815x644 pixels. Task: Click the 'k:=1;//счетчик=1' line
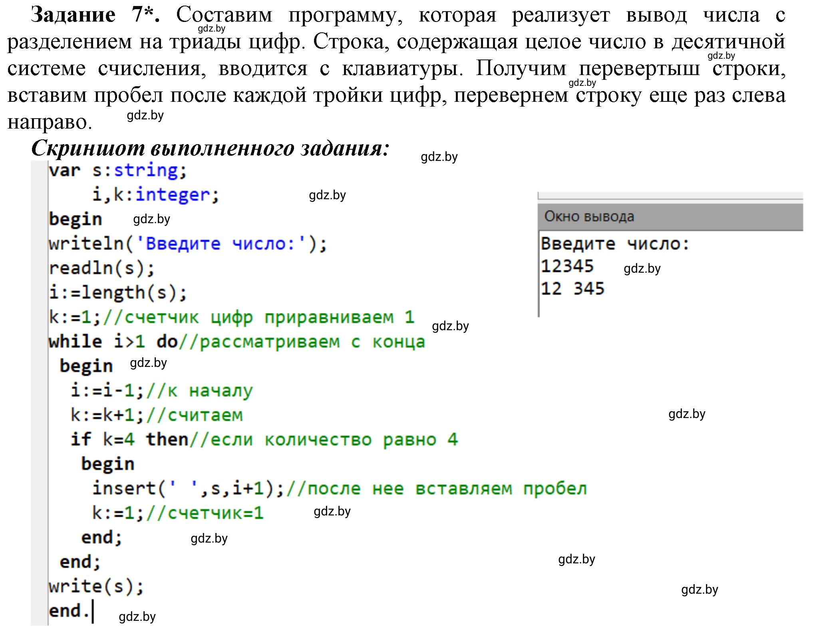tap(178, 513)
